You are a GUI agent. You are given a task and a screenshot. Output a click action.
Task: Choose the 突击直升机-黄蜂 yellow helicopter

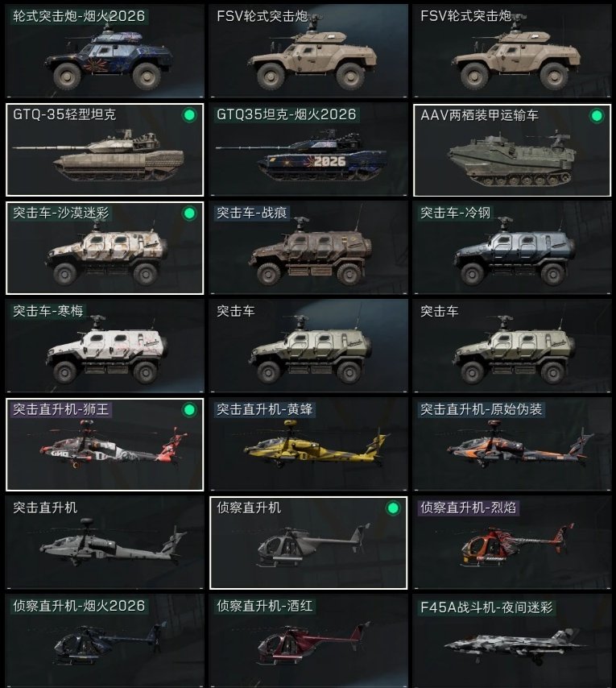308,445
